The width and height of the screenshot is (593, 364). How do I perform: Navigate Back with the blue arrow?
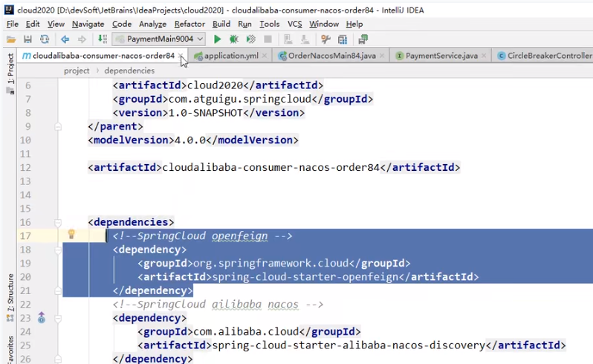(65, 39)
